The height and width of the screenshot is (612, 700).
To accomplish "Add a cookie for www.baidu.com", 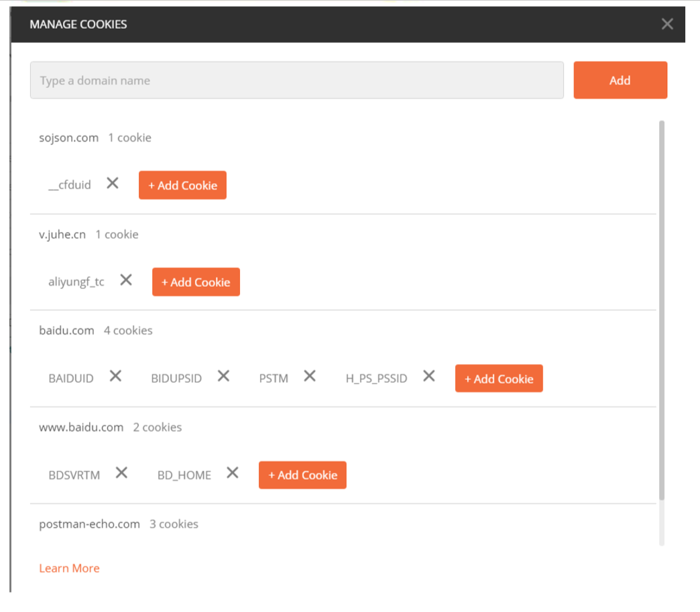I will click(302, 475).
